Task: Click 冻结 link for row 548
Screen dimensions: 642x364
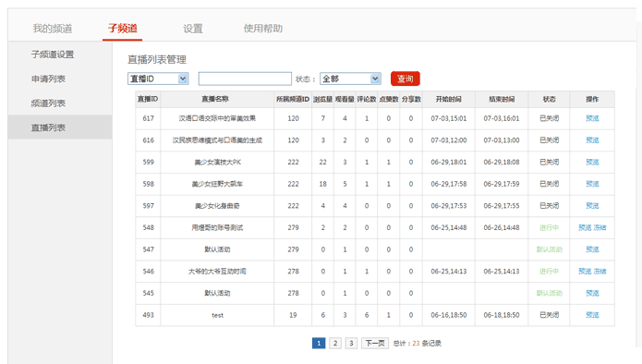Action: pos(600,227)
